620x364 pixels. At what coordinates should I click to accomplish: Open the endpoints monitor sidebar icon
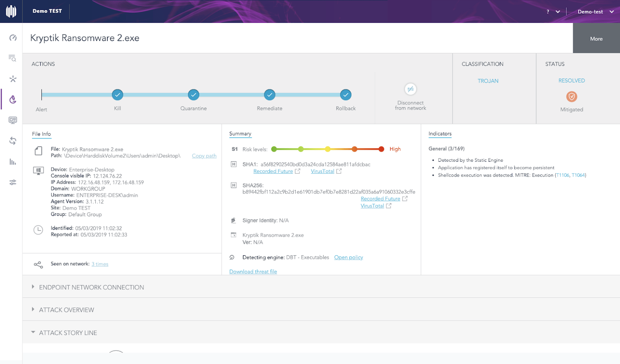pyautogui.click(x=13, y=120)
